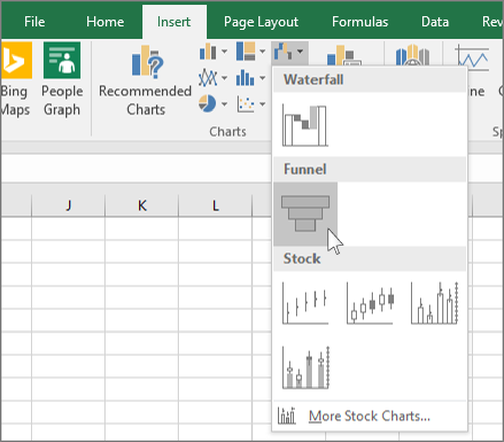Switch to the Home tab
Viewport: 504px width, 442px height.
105,22
